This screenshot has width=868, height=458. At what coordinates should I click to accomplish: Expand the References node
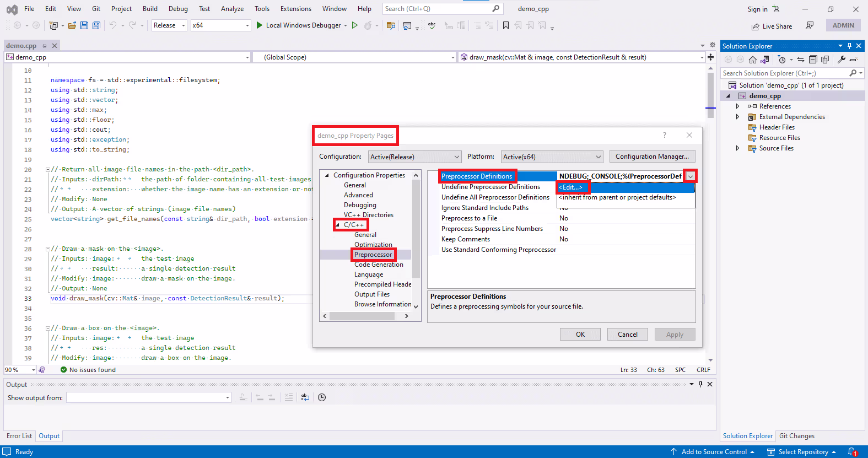[737, 106]
